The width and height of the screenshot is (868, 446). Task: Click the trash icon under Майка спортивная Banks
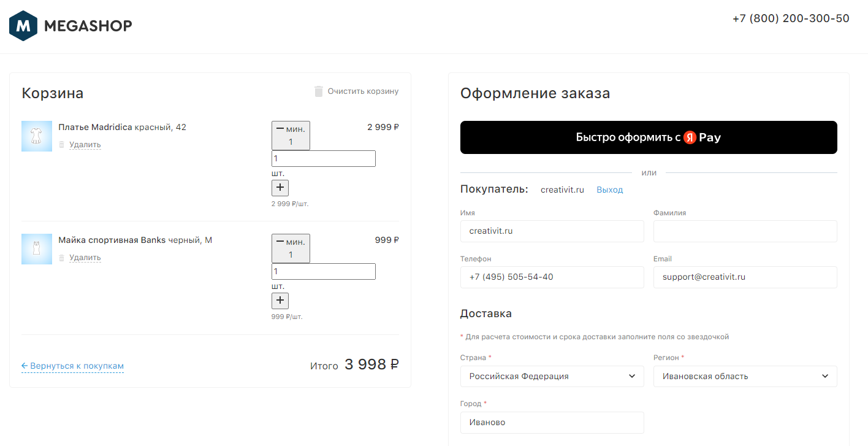click(x=61, y=258)
